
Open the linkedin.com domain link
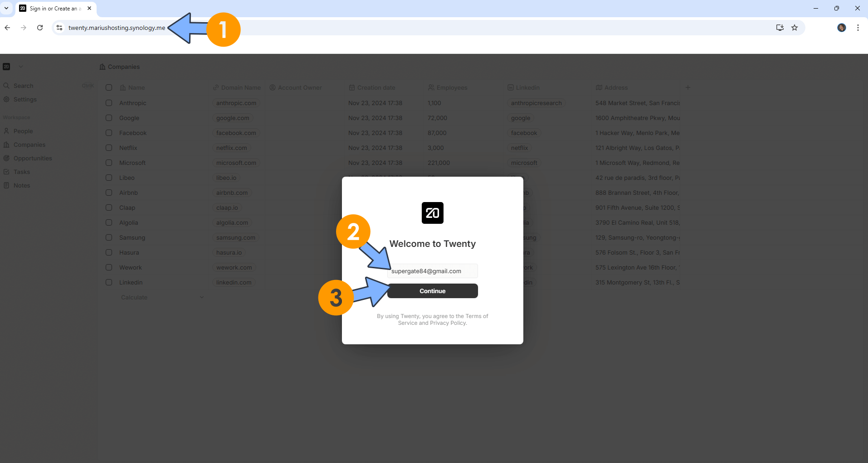coord(234,282)
